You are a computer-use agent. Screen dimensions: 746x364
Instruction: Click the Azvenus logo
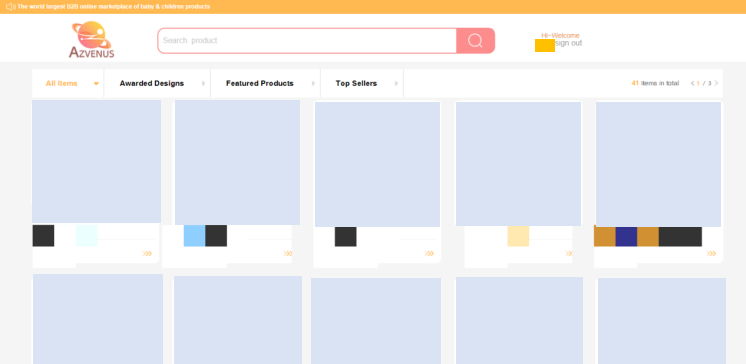click(92, 40)
